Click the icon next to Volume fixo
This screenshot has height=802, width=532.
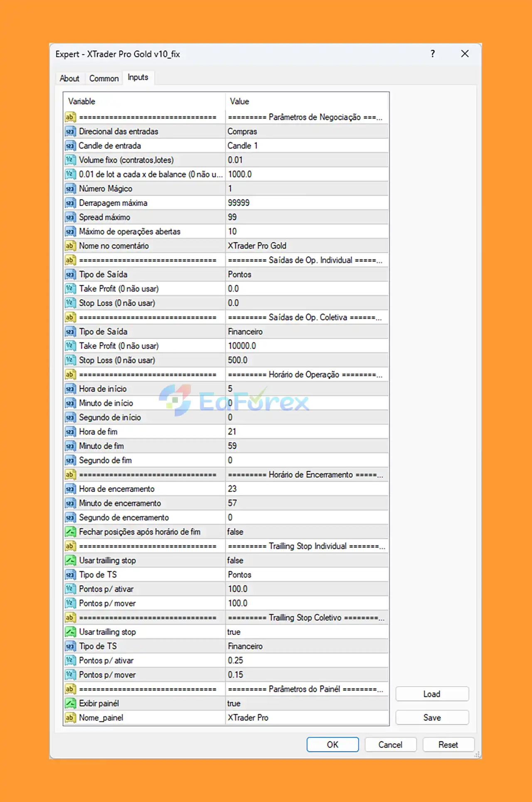click(70, 160)
